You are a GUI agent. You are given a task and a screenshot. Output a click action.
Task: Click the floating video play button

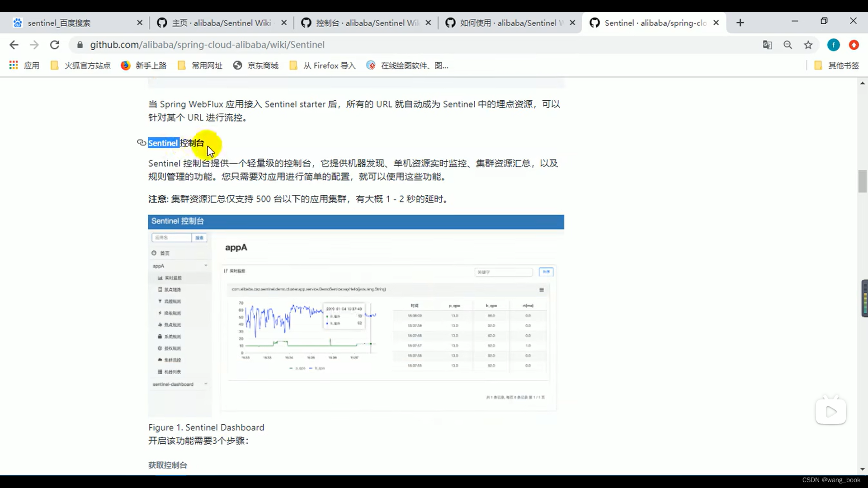(831, 411)
